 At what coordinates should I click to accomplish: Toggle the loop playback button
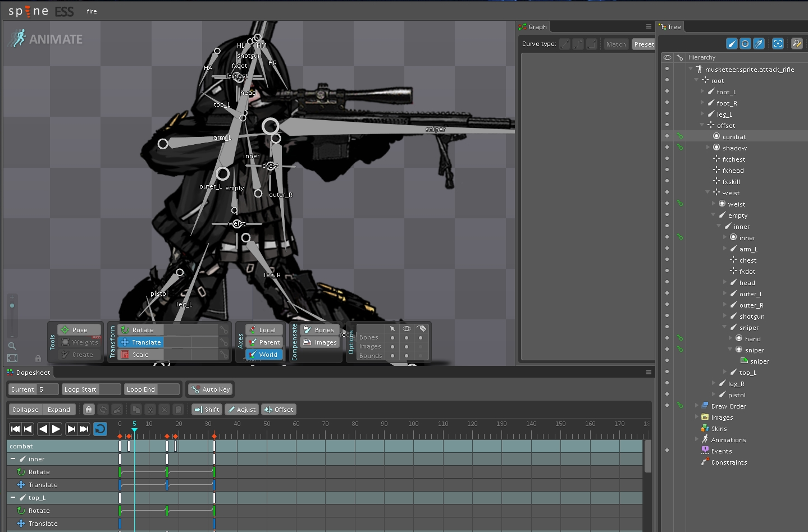(100, 429)
